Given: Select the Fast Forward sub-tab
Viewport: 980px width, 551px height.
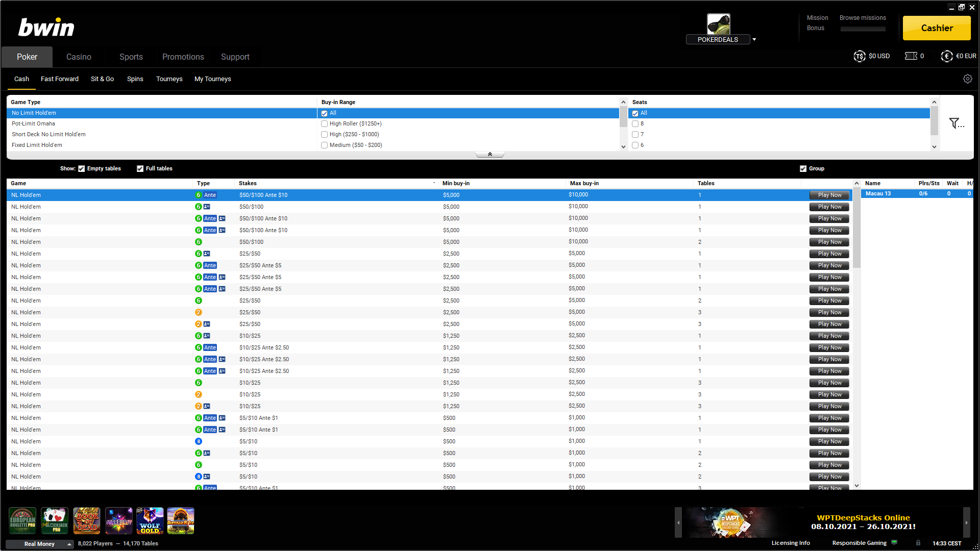Looking at the screenshot, I should point(60,79).
